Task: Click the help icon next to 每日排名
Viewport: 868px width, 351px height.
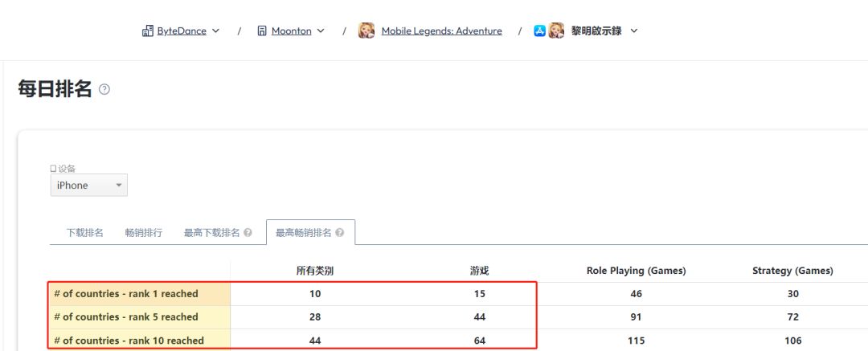Action: pyautogui.click(x=104, y=89)
